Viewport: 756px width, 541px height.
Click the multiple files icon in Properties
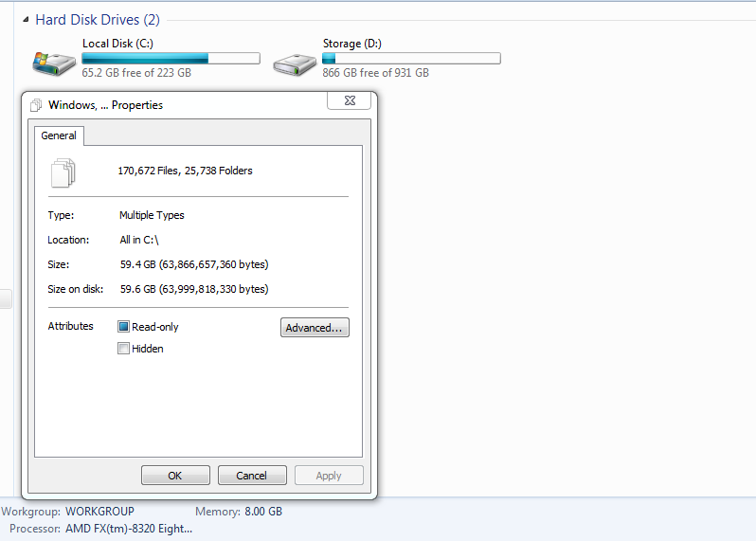(63, 172)
